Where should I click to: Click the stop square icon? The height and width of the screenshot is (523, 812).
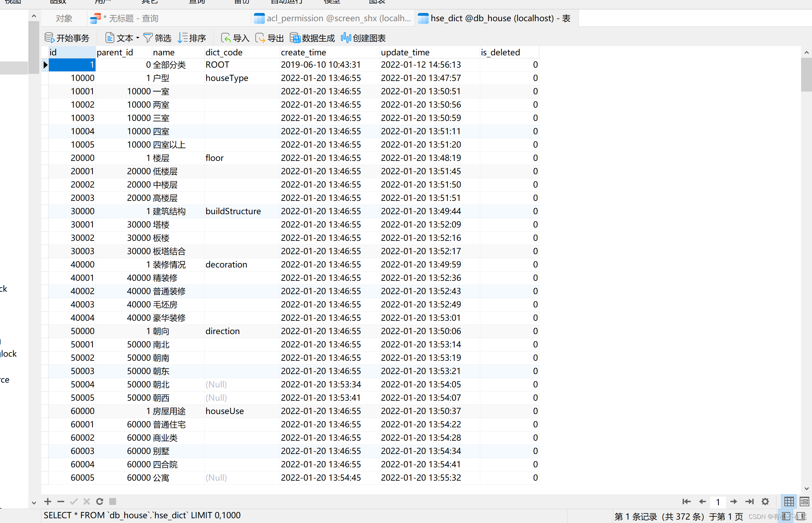(x=113, y=501)
